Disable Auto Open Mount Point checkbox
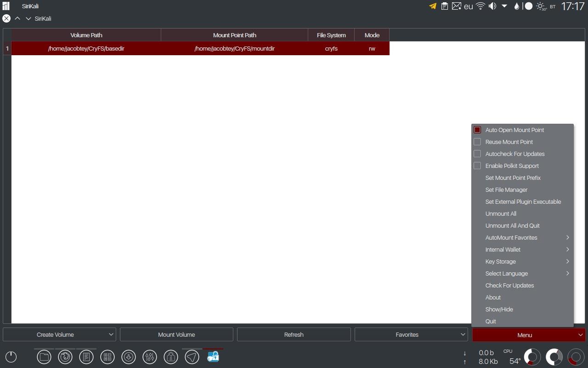Screen dimensions: 588x368 (x=477, y=130)
